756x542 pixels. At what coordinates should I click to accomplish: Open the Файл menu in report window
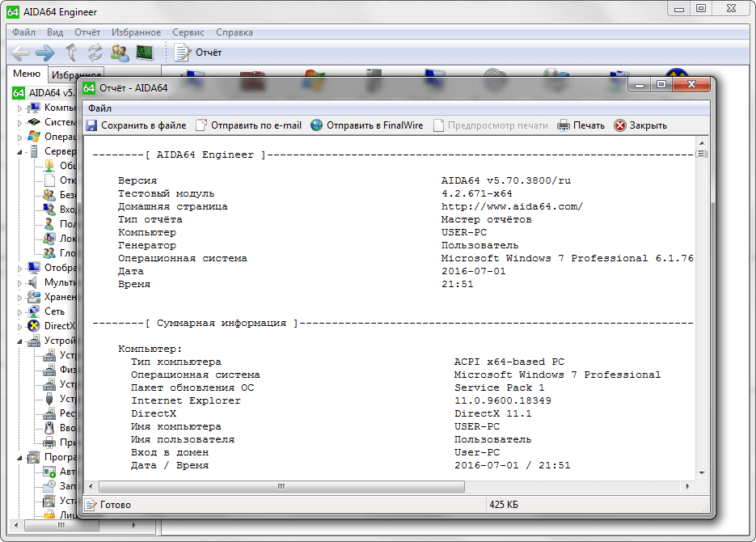[x=99, y=108]
